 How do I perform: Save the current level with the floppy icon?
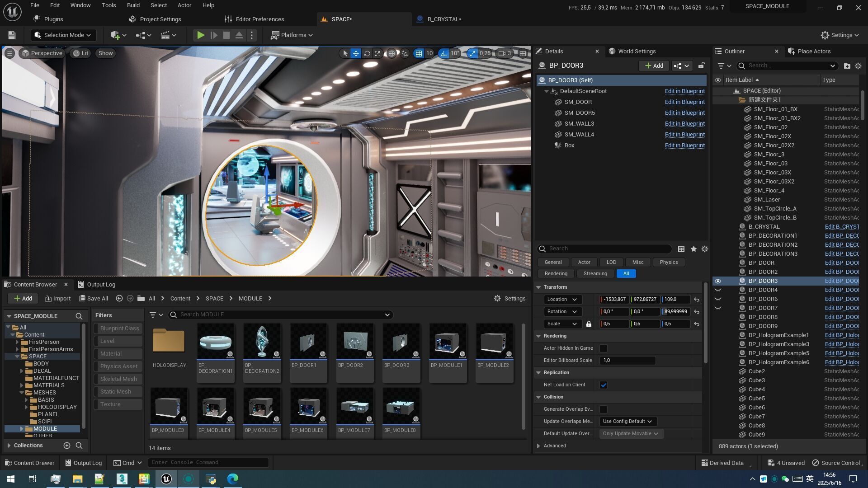[x=12, y=35]
